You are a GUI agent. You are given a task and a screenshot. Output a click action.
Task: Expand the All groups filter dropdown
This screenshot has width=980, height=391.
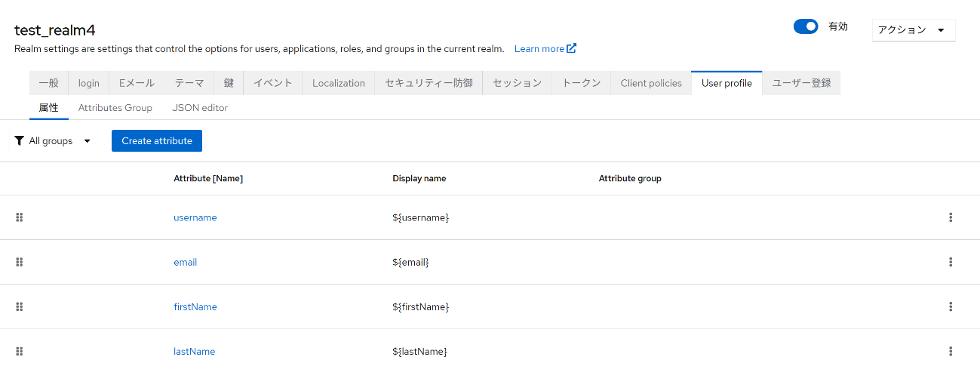(53, 140)
